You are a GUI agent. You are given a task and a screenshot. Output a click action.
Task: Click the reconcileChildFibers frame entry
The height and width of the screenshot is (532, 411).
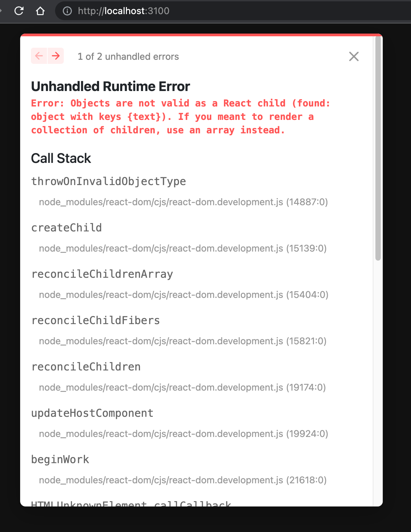coord(95,320)
